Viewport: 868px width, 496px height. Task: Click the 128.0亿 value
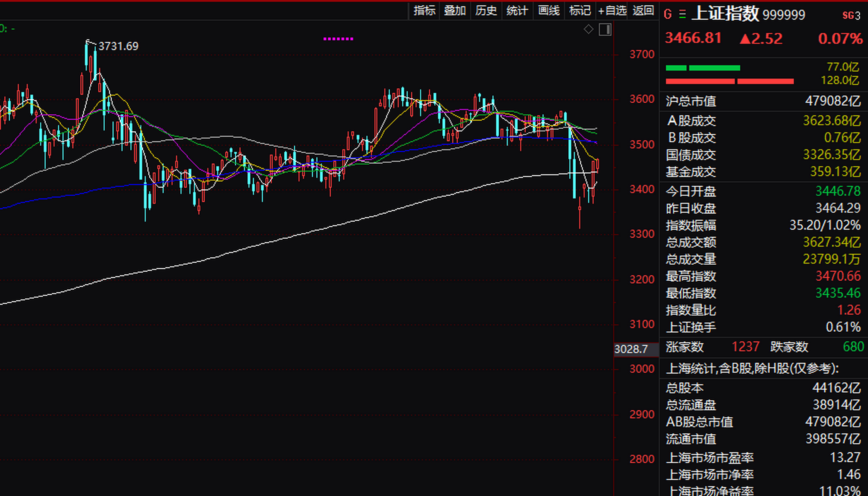[x=840, y=80]
